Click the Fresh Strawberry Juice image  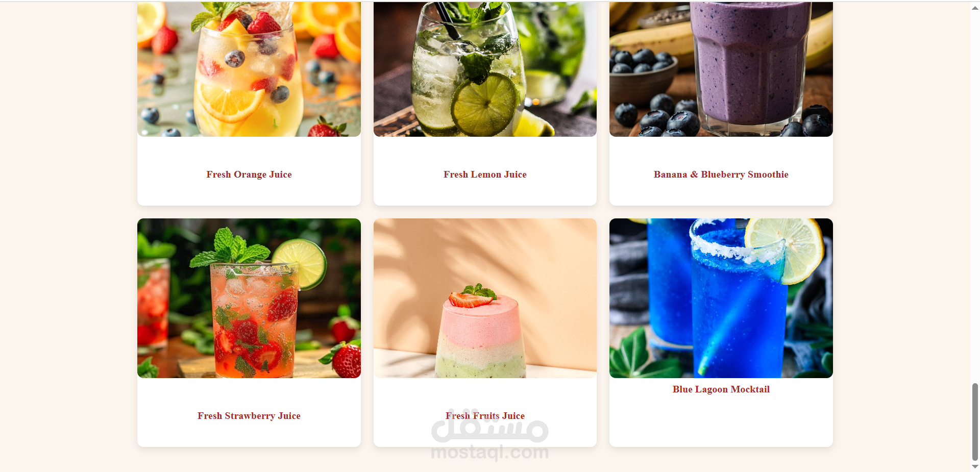pos(249,298)
